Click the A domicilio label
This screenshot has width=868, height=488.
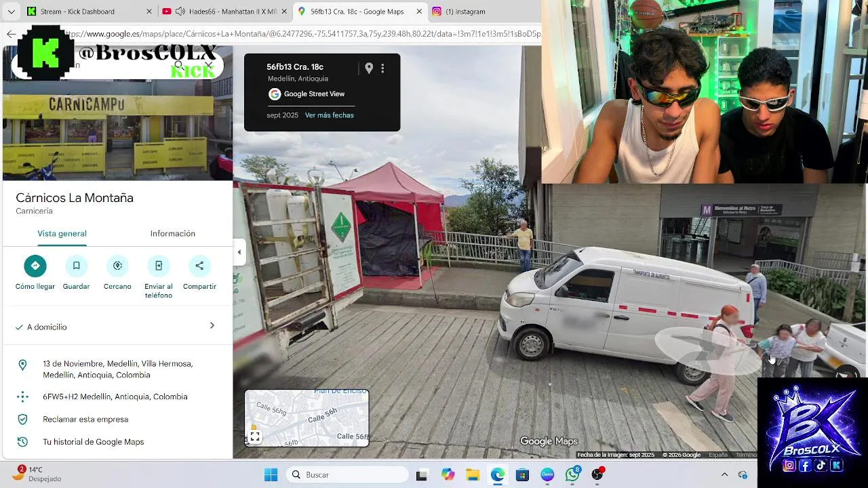coord(47,327)
